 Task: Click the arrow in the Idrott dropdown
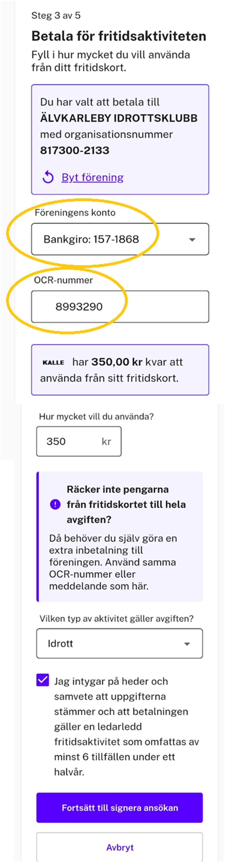pyautogui.click(x=187, y=643)
